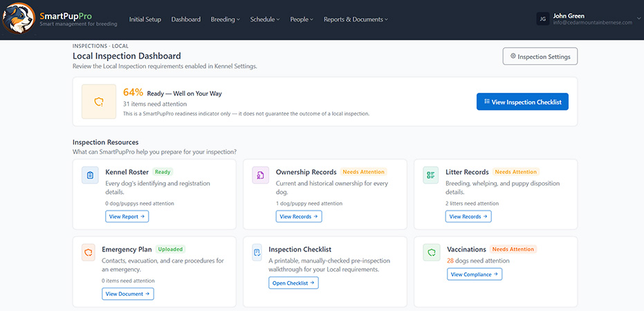Click View Report under Kennel Roster
Screen dimensions: 644x311
tap(127, 216)
